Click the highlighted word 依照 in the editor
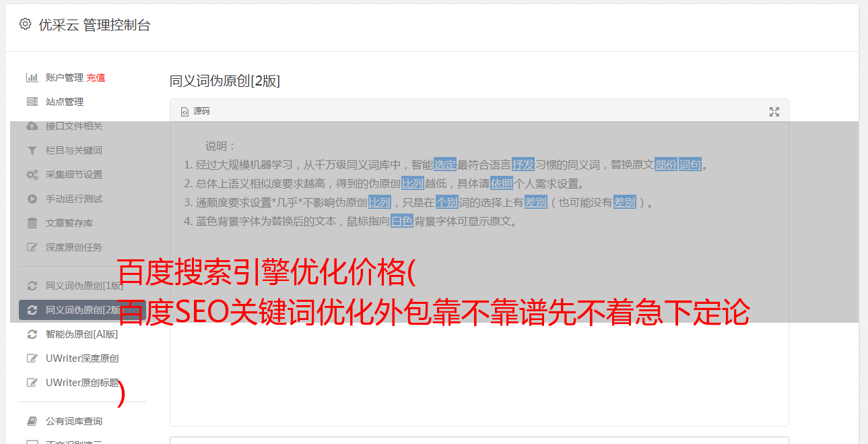Image resolution: width=868 pixels, height=444 pixels. tap(502, 183)
